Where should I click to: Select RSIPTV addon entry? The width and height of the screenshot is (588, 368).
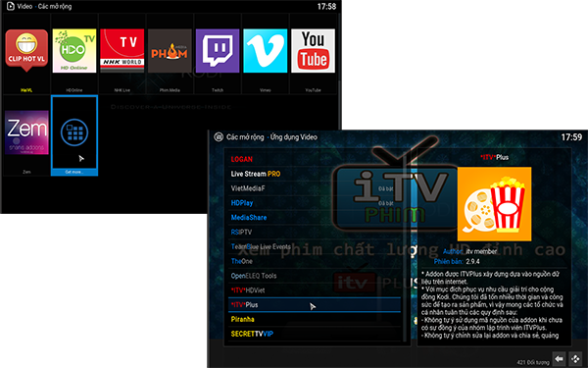coord(315,232)
